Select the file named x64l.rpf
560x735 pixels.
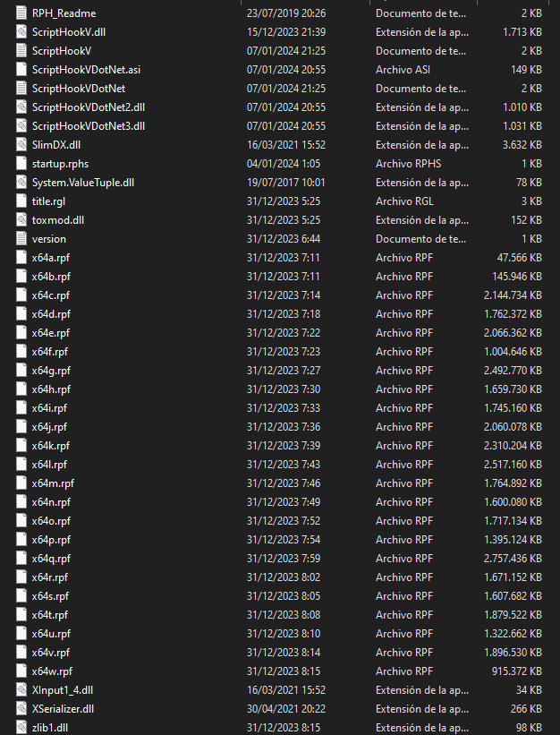[x=49, y=465]
